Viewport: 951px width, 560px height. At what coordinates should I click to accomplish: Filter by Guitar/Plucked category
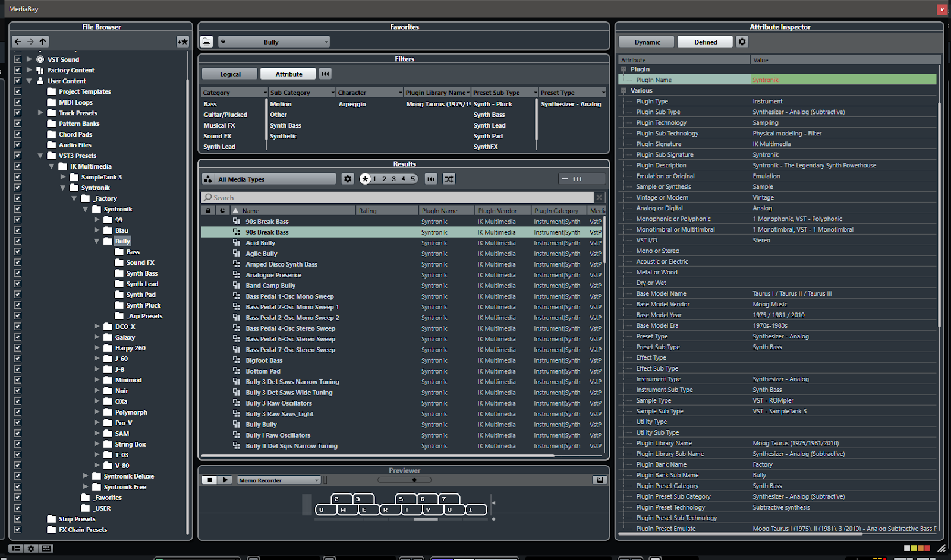tap(225, 115)
